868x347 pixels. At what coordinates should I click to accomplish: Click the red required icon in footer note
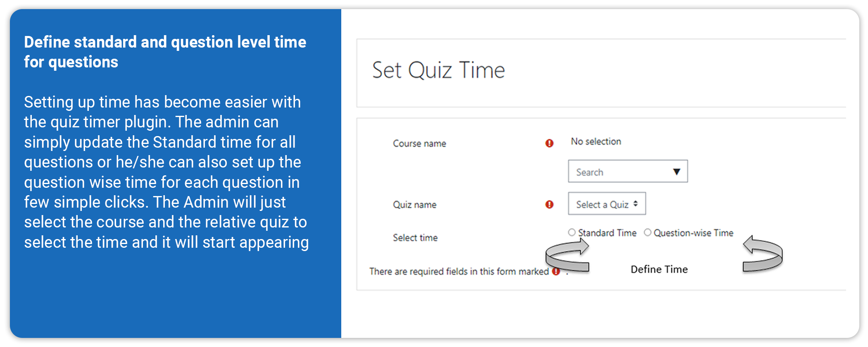pos(556,271)
